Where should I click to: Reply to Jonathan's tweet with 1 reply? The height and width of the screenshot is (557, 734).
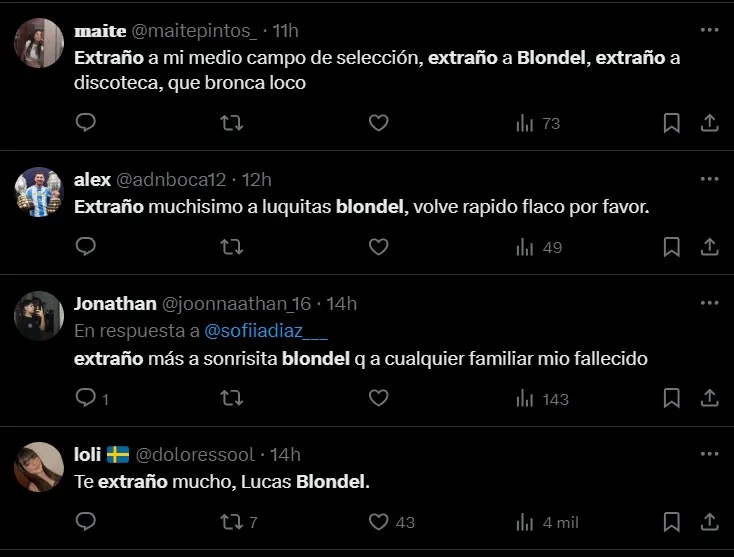point(86,398)
